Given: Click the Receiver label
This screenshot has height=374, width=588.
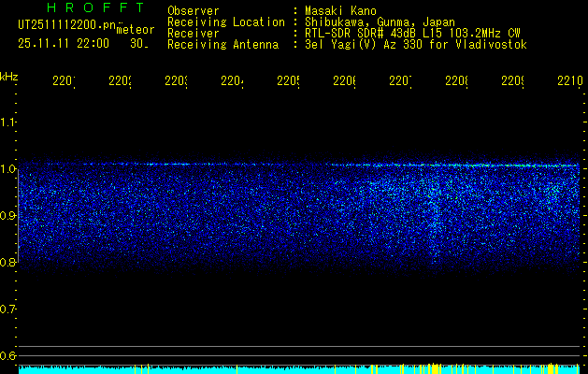Looking at the screenshot, I should (x=194, y=34).
